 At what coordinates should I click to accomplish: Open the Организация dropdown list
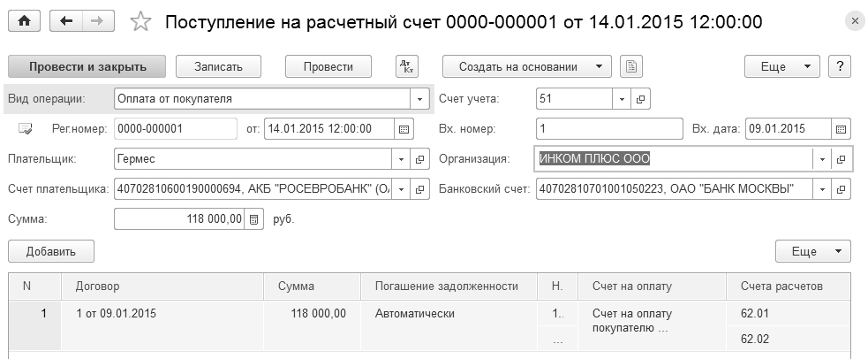(x=822, y=159)
